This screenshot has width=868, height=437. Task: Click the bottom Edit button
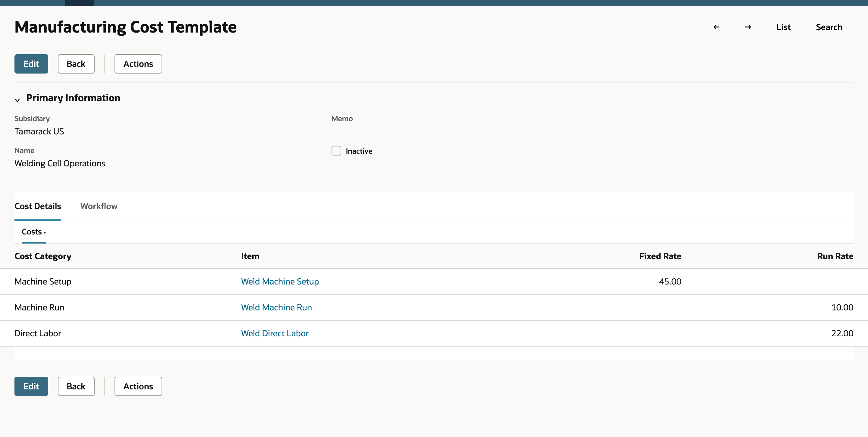pyautogui.click(x=31, y=386)
